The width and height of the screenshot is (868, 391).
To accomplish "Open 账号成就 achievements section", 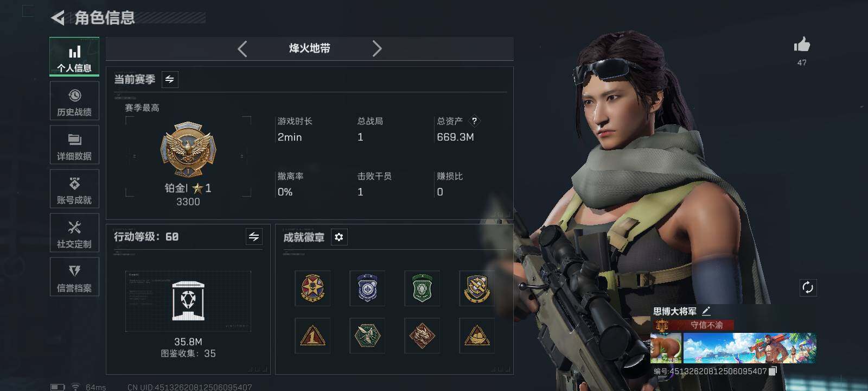I will tap(74, 188).
